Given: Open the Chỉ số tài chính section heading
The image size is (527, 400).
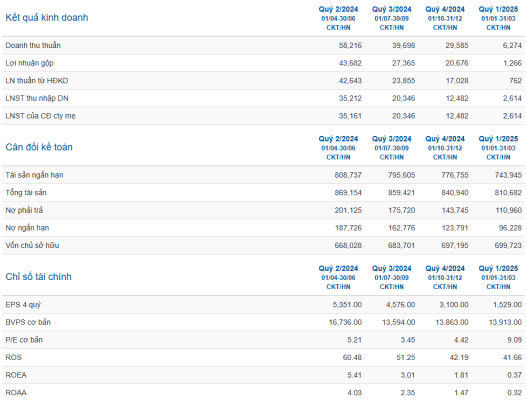Looking at the screenshot, I should coord(38,277).
